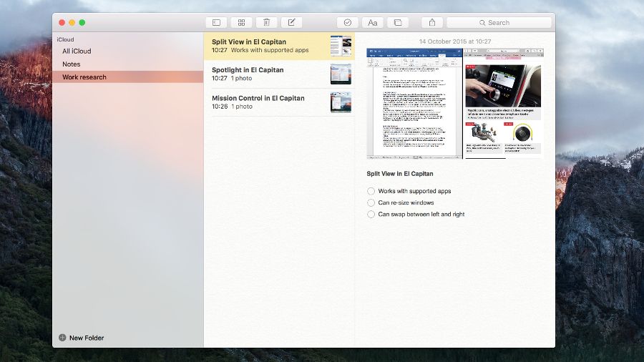The width and height of the screenshot is (644, 362).
Task: Select the Work research folder
Action: pos(128,77)
